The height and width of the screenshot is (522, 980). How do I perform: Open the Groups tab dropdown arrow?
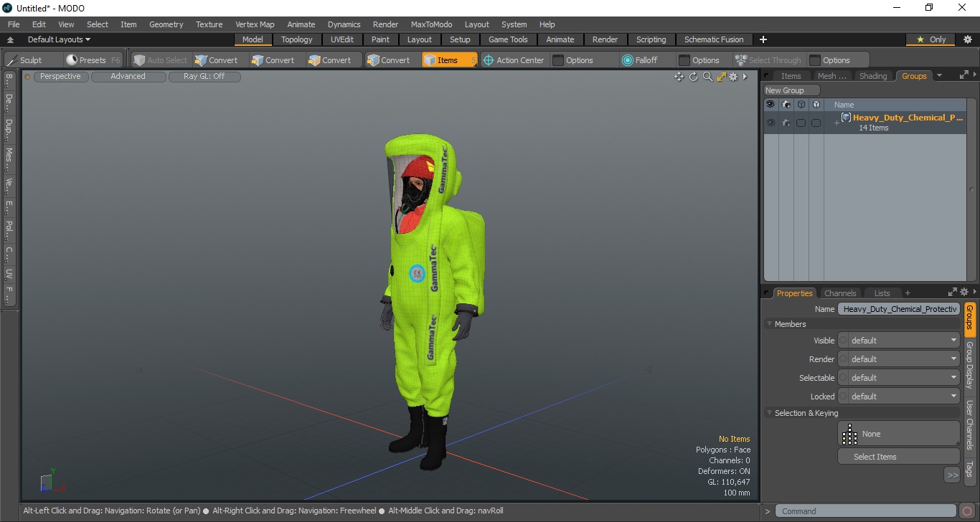(939, 75)
